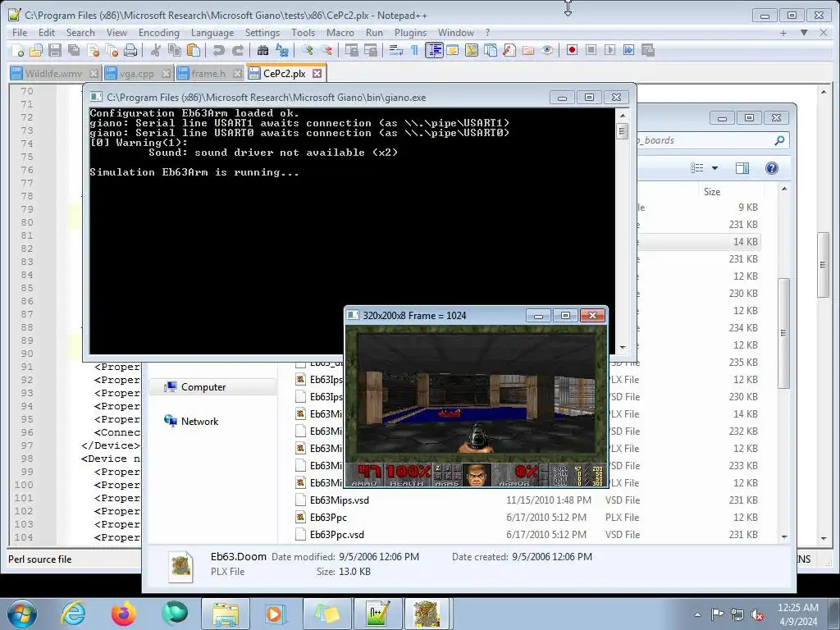Select the Eb63Mips.vsd file
Viewport: 840px width, 630px height.
pyautogui.click(x=339, y=500)
